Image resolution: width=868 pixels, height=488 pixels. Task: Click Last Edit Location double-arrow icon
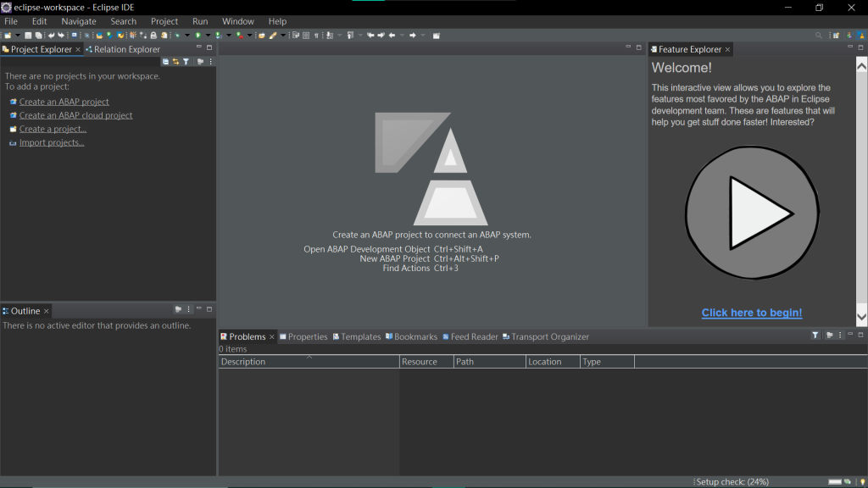[370, 36]
